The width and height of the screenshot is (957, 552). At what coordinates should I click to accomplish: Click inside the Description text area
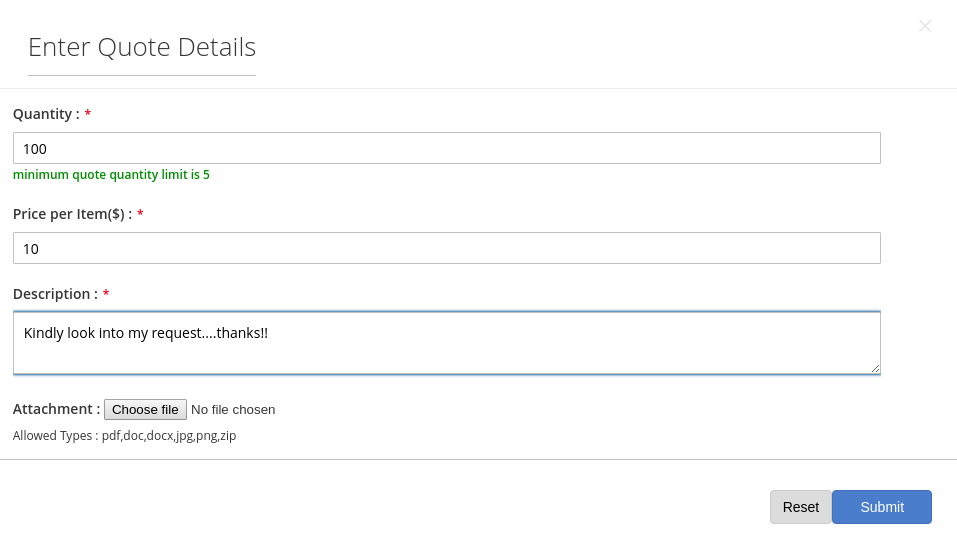click(446, 352)
